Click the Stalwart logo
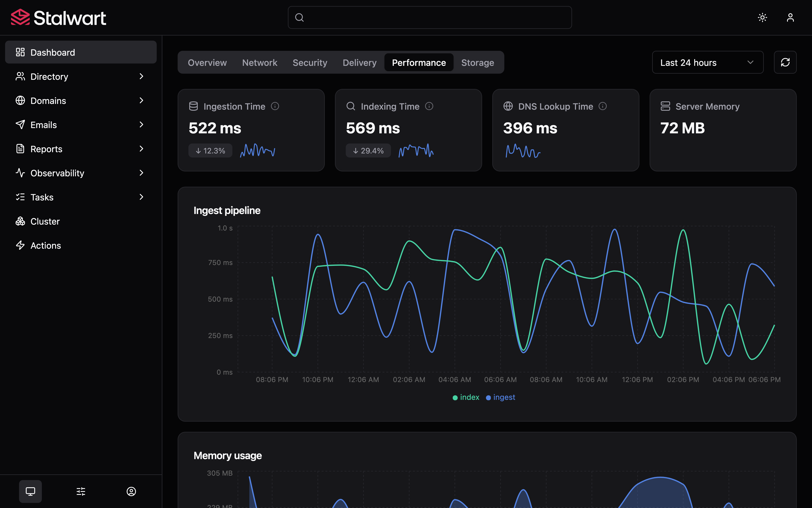Image resolution: width=812 pixels, height=508 pixels. click(x=58, y=18)
